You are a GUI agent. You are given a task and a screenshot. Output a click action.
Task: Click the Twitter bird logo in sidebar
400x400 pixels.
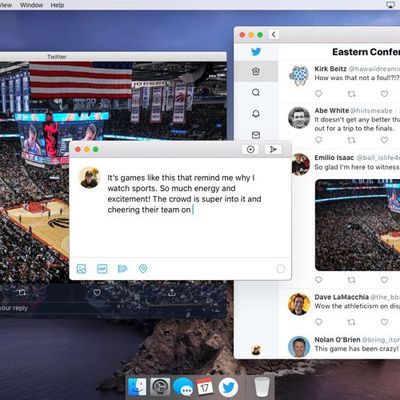[x=256, y=52]
